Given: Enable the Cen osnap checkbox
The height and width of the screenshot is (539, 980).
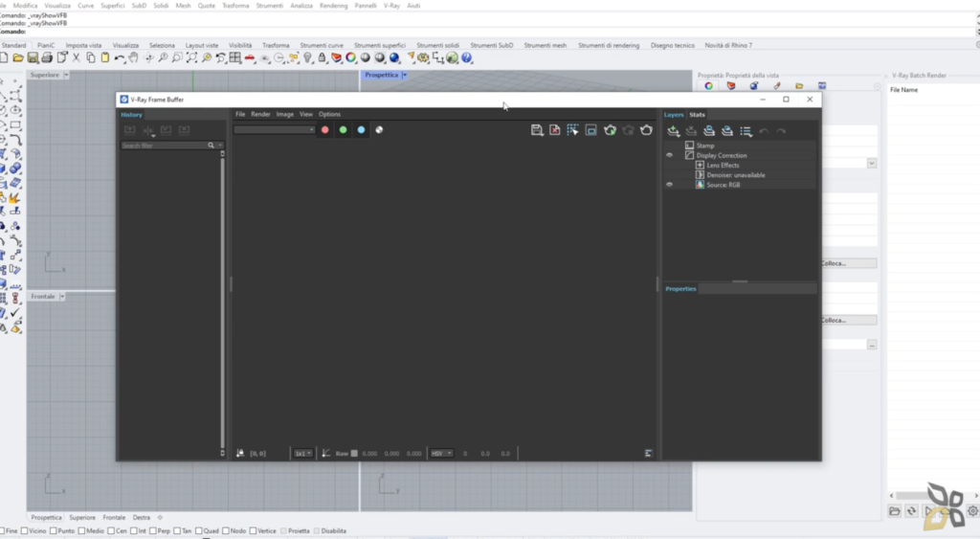Looking at the screenshot, I should (x=111, y=531).
